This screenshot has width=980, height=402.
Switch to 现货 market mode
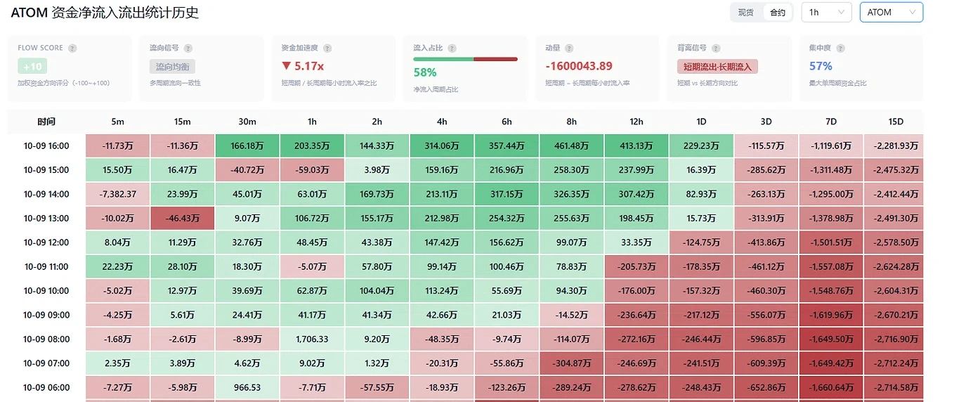(746, 13)
